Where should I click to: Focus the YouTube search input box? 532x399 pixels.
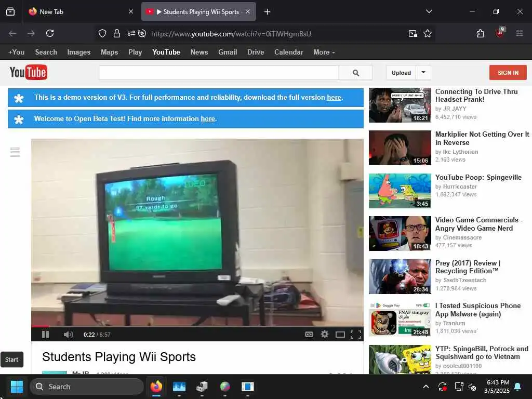click(219, 73)
